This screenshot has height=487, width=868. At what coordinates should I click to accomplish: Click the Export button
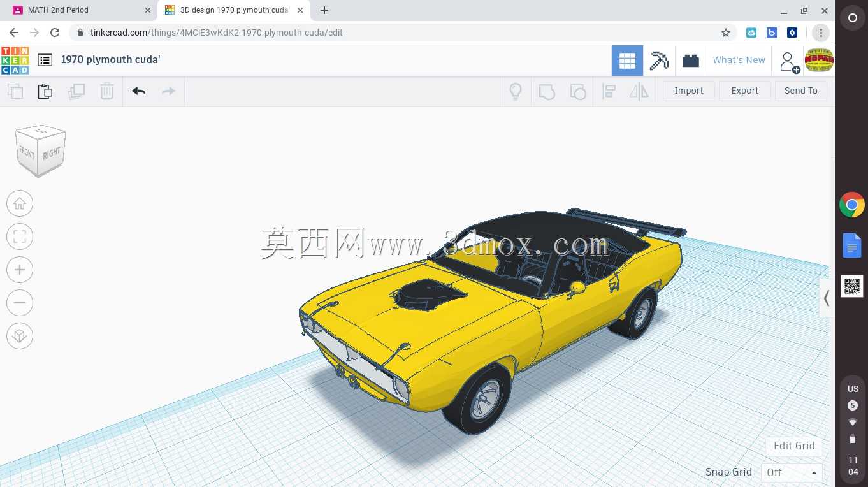[745, 91]
